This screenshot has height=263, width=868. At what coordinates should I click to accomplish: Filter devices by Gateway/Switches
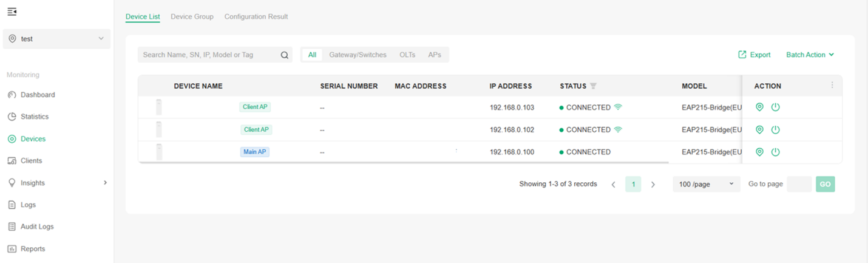click(x=358, y=55)
